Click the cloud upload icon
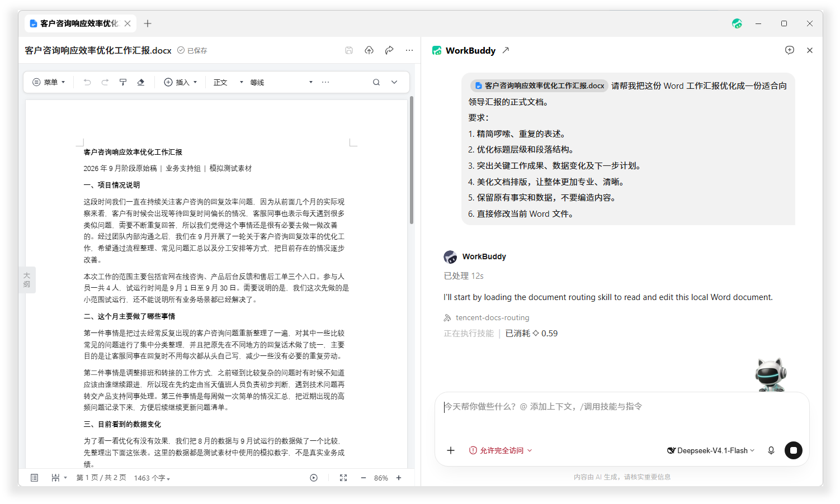The image size is (840, 504). click(369, 50)
